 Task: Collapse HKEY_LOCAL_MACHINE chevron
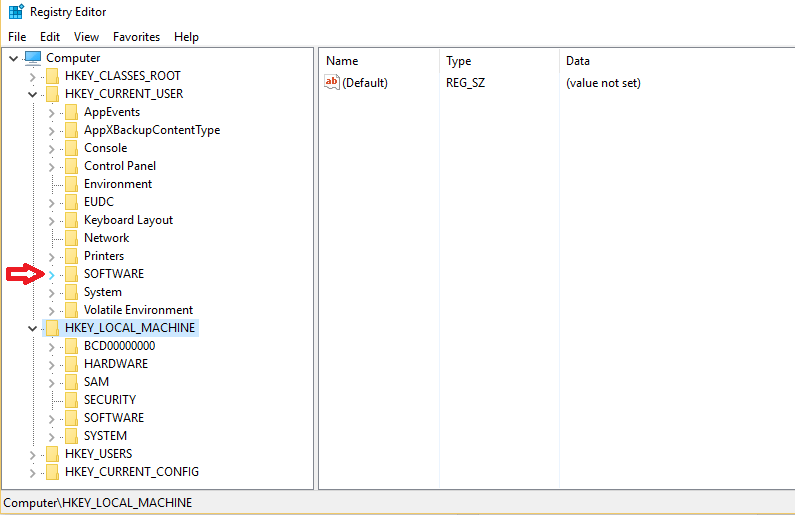[x=32, y=328]
